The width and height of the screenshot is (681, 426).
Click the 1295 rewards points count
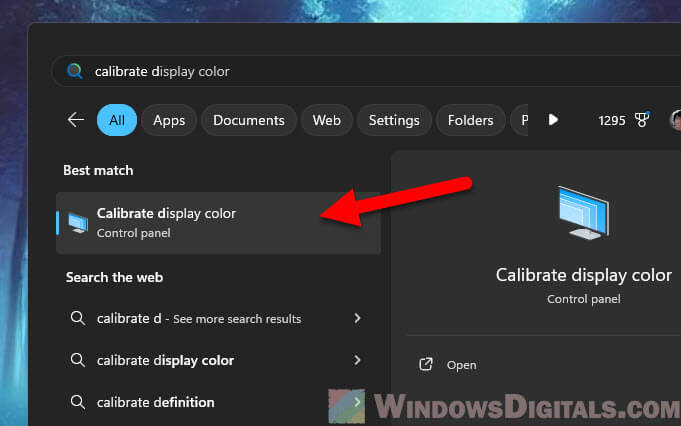[612, 120]
